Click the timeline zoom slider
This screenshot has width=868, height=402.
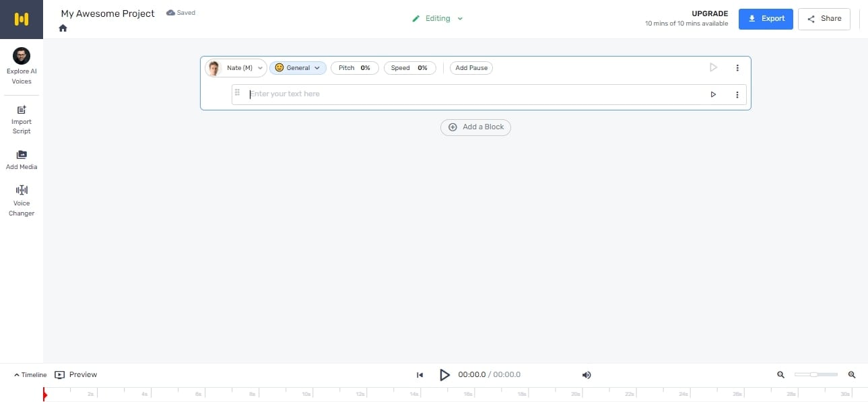tap(816, 374)
